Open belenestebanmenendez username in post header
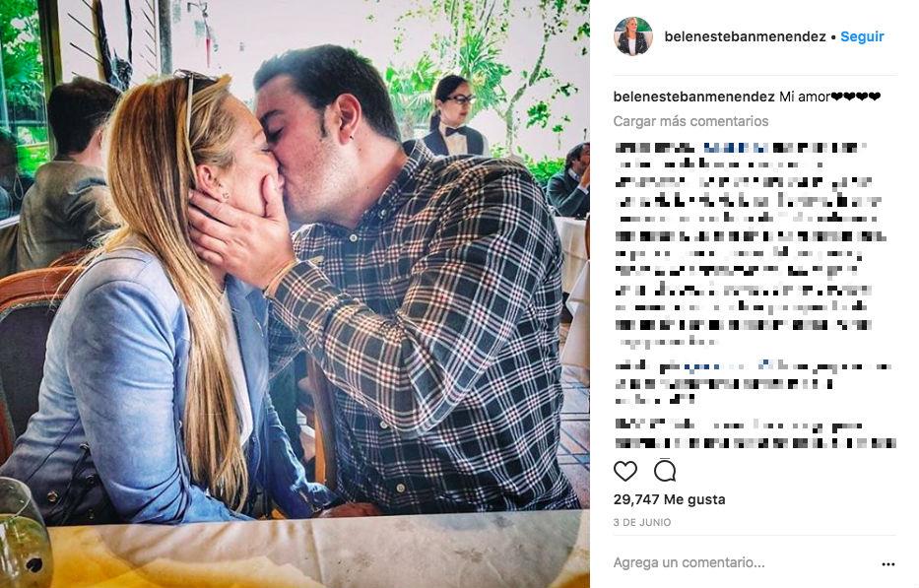The width and height of the screenshot is (919, 588). (745, 36)
